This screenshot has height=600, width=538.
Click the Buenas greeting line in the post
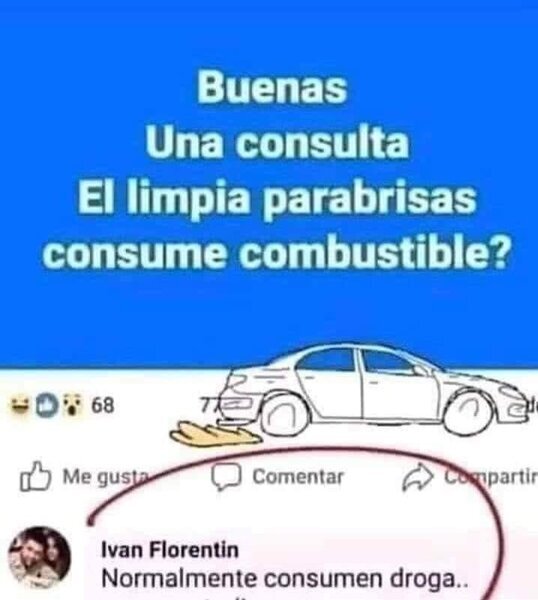coord(272,87)
